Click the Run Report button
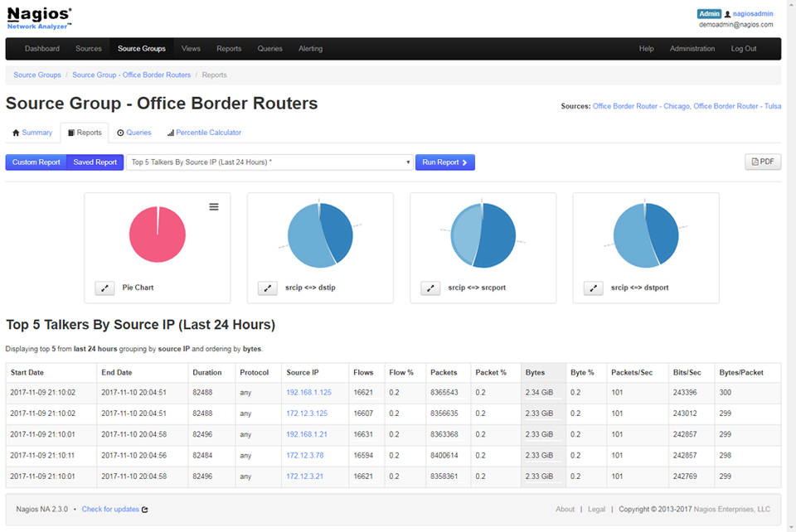Screen dimensions: 796x532 445,162
